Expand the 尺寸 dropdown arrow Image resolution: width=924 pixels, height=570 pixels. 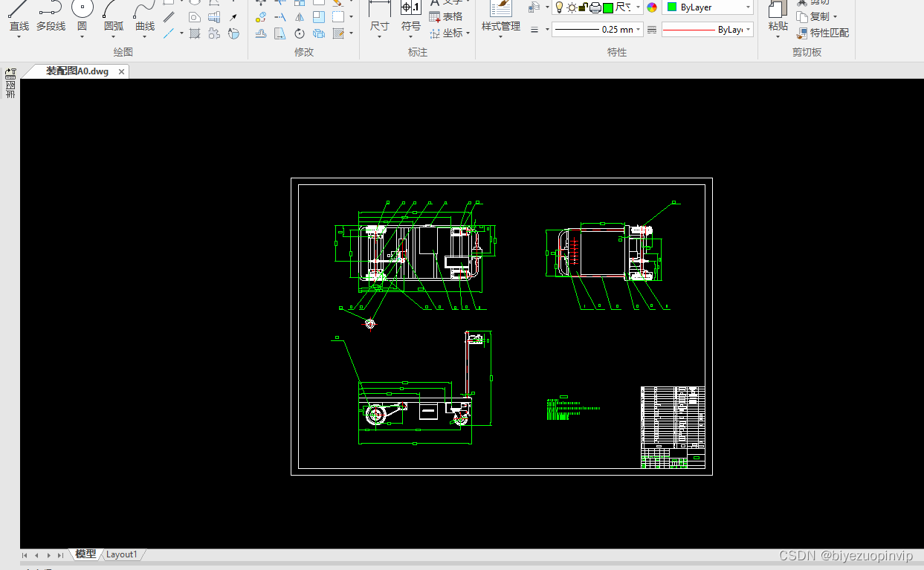tap(379, 36)
